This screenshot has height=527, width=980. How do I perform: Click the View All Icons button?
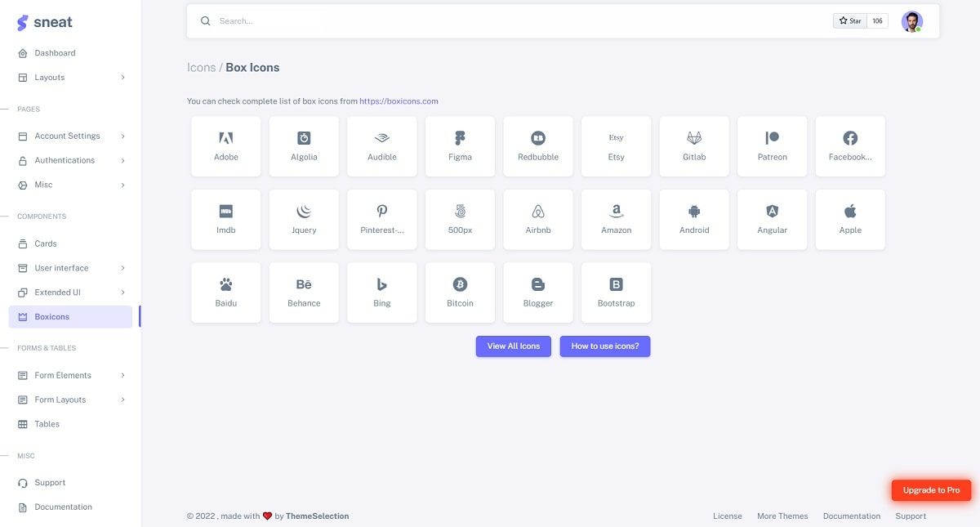[x=513, y=346]
